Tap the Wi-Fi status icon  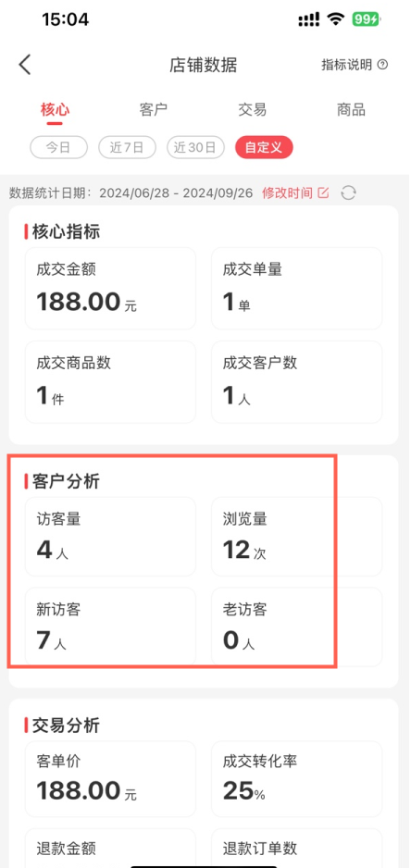point(335,20)
